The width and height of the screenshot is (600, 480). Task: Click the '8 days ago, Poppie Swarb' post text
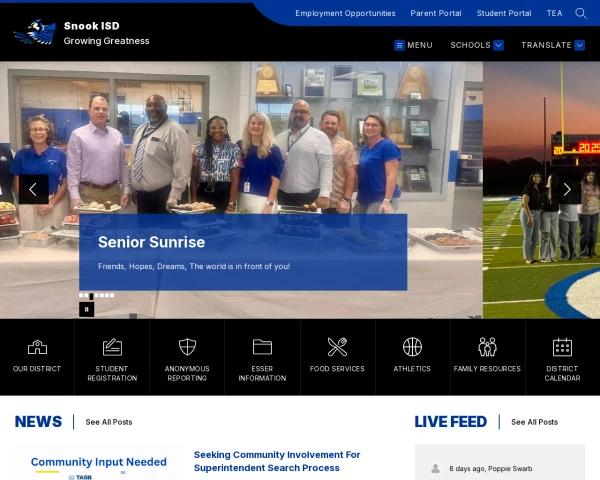tap(491, 469)
